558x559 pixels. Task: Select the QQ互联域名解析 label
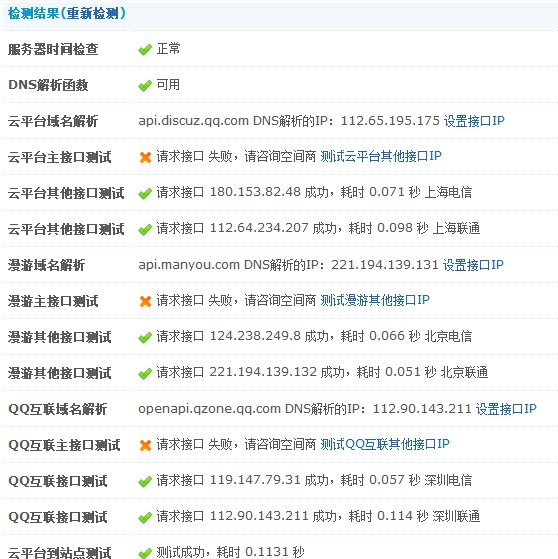pos(57,409)
